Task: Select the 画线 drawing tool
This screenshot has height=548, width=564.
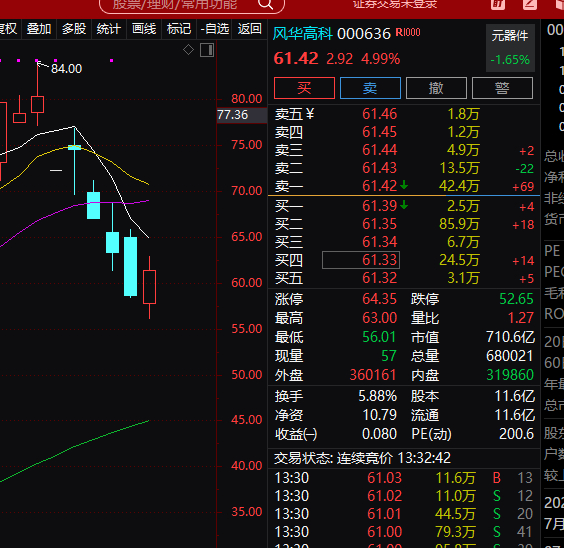Action: click(144, 28)
